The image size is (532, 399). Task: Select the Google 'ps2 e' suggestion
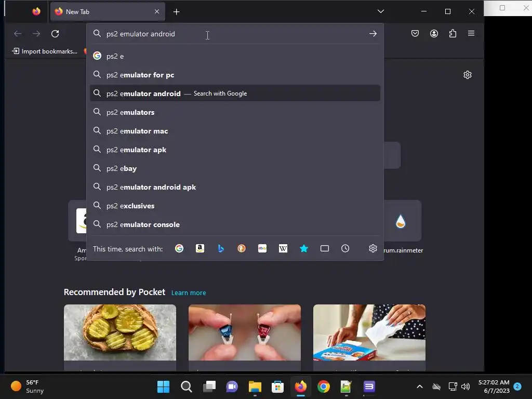coord(235,56)
